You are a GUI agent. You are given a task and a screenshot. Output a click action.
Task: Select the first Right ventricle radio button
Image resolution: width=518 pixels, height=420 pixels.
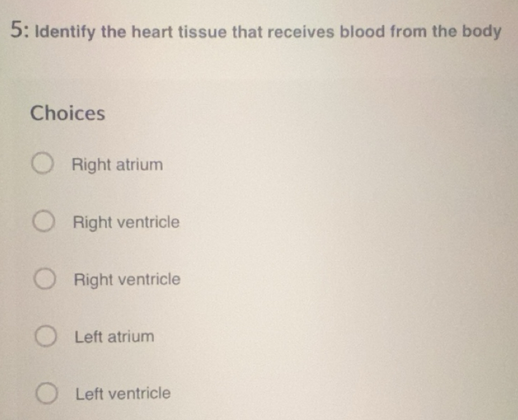pyautogui.click(x=43, y=222)
